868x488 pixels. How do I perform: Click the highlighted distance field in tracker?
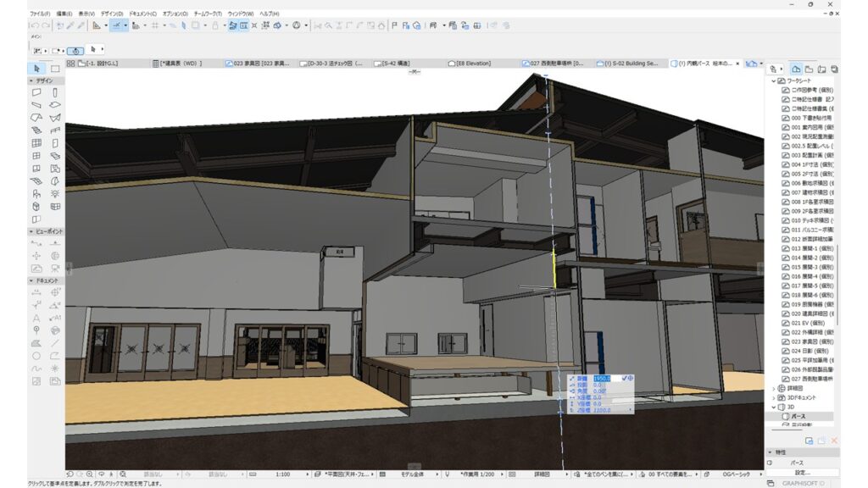[602, 378]
